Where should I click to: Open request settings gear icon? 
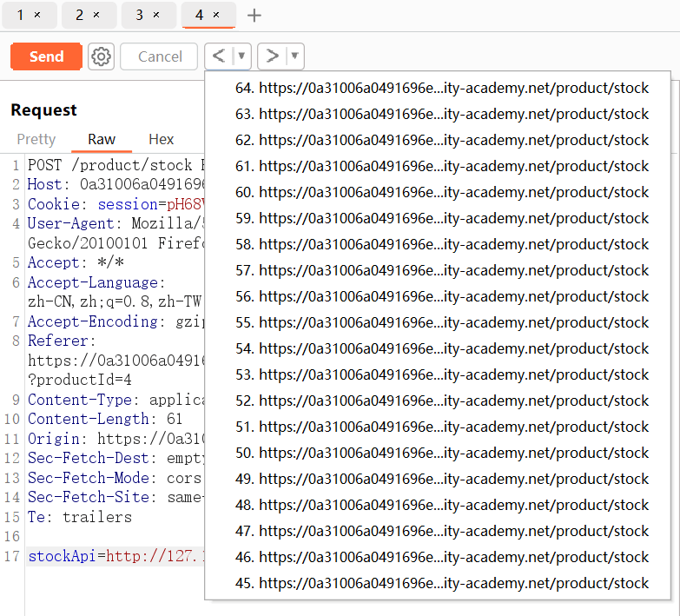pyautogui.click(x=102, y=56)
